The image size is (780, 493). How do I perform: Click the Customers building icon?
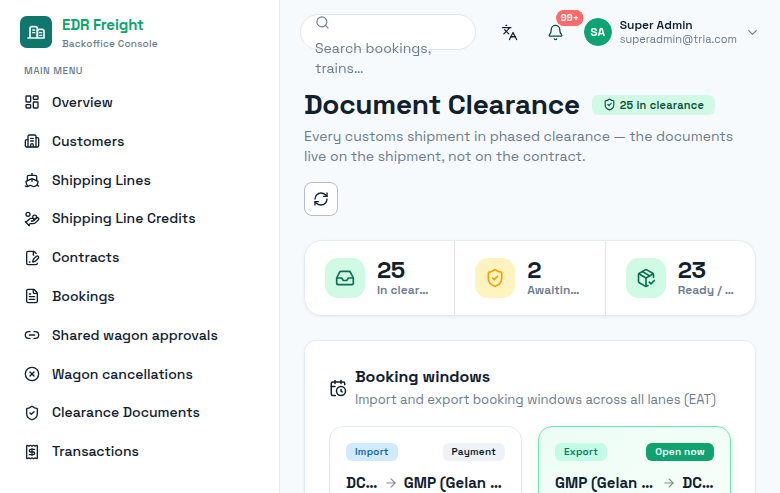point(32,141)
